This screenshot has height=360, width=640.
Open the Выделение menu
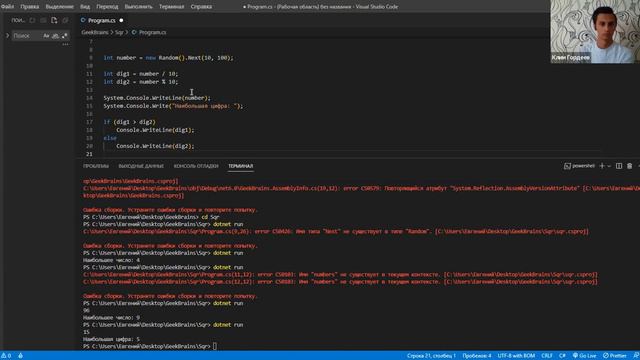click(60, 7)
